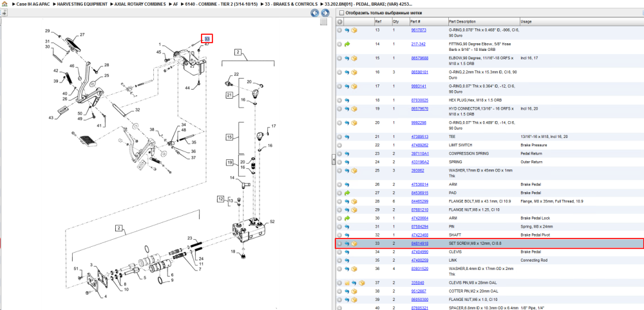Viewport: 644px width, 310px height.
Task: Click the export icon at panel top-left
Action: tap(4, 13)
